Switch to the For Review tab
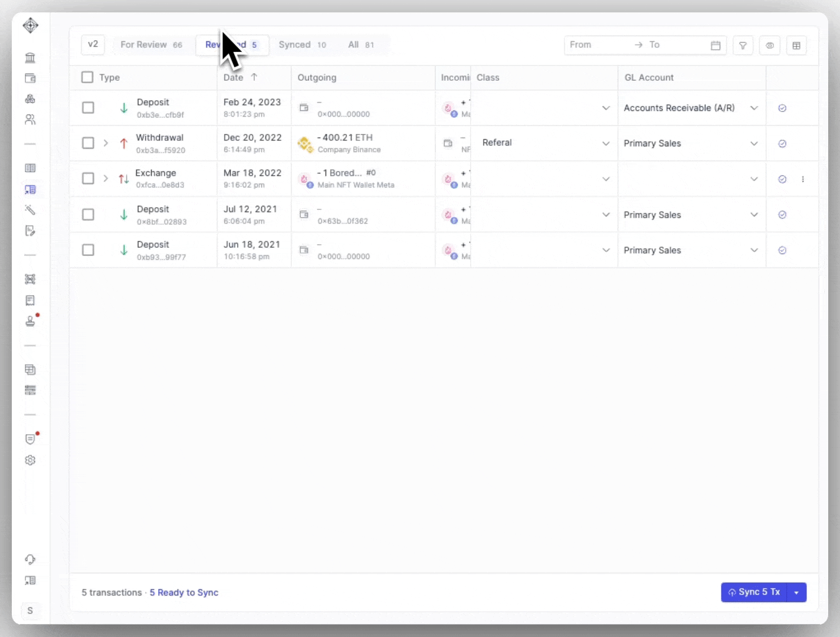Viewport: 840px width, 637px height. click(x=143, y=44)
